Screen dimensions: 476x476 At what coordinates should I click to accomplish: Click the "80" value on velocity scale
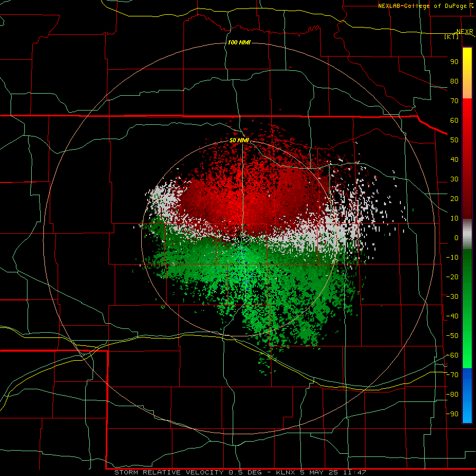coord(454,81)
